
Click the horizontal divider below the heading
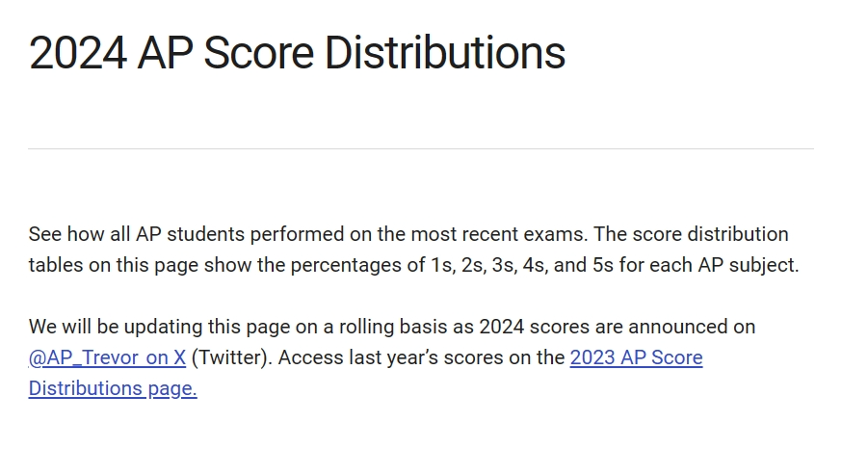coord(421,148)
